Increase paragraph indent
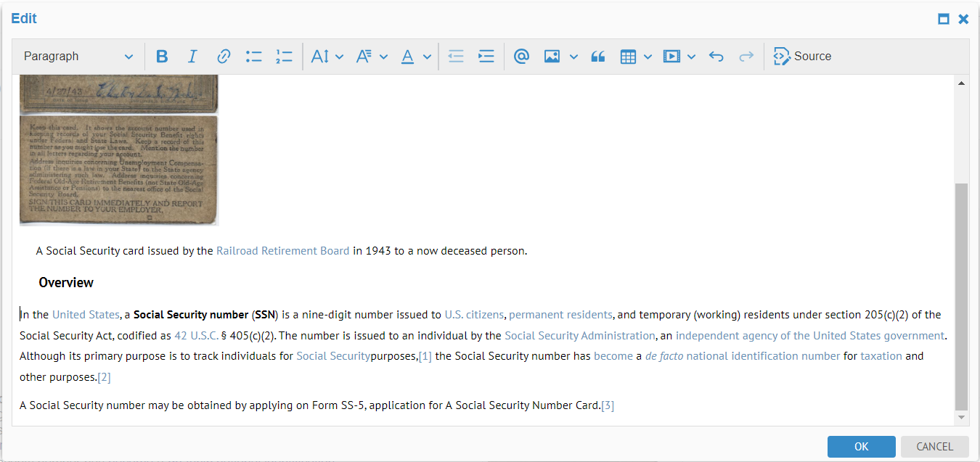Viewport: 980px width, 462px height. (486, 56)
